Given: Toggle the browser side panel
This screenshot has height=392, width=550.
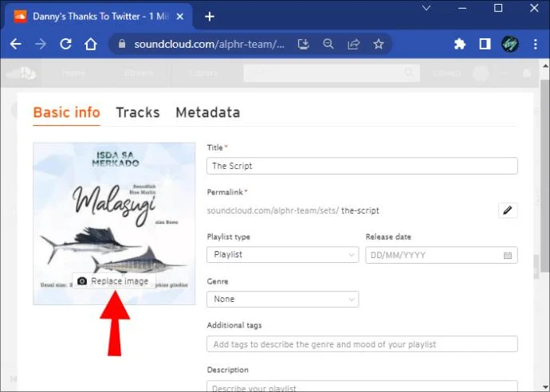Looking at the screenshot, I should click(485, 44).
